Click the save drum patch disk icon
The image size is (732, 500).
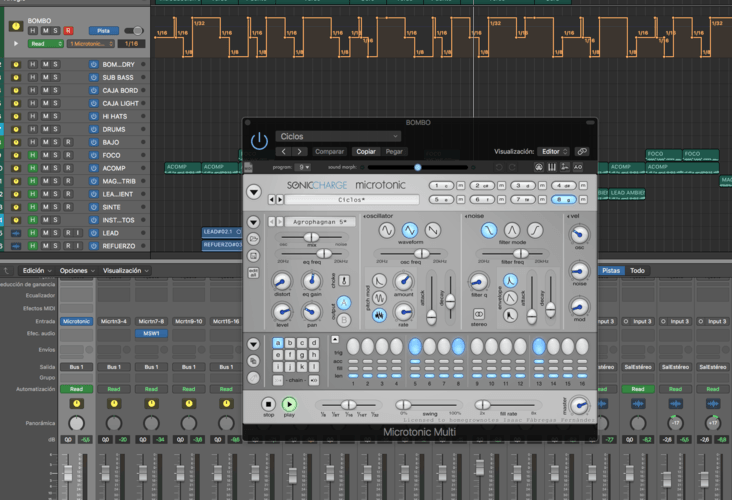point(253,255)
